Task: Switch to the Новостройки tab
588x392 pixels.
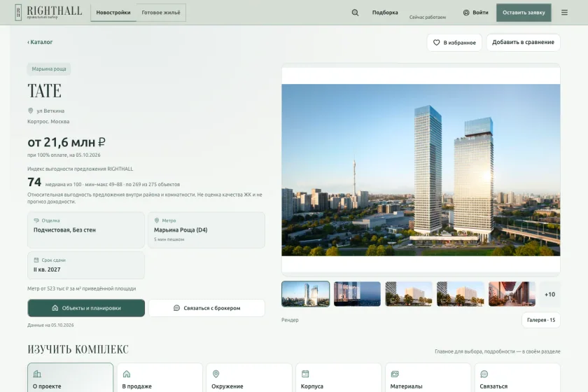Action: (113, 13)
